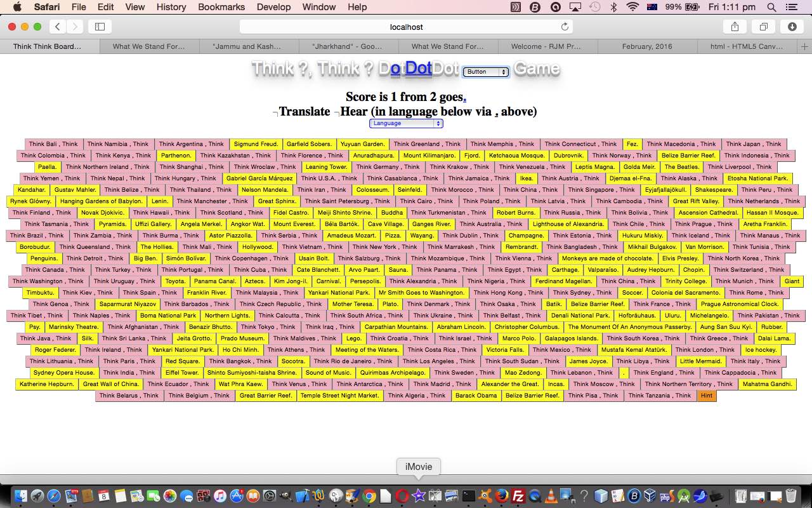This screenshot has height=508, width=812.
Task: Open the Trash in the Dock
Action: click(x=790, y=496)
